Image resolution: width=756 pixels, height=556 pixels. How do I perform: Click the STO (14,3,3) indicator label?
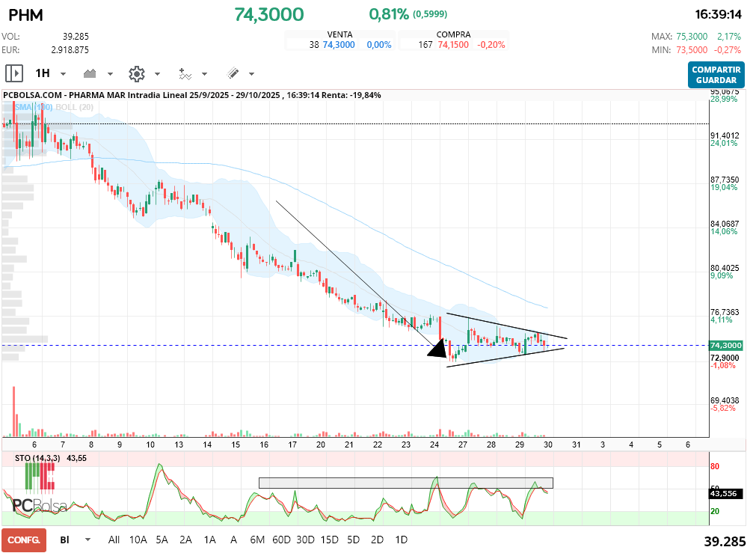coord(33,457)
